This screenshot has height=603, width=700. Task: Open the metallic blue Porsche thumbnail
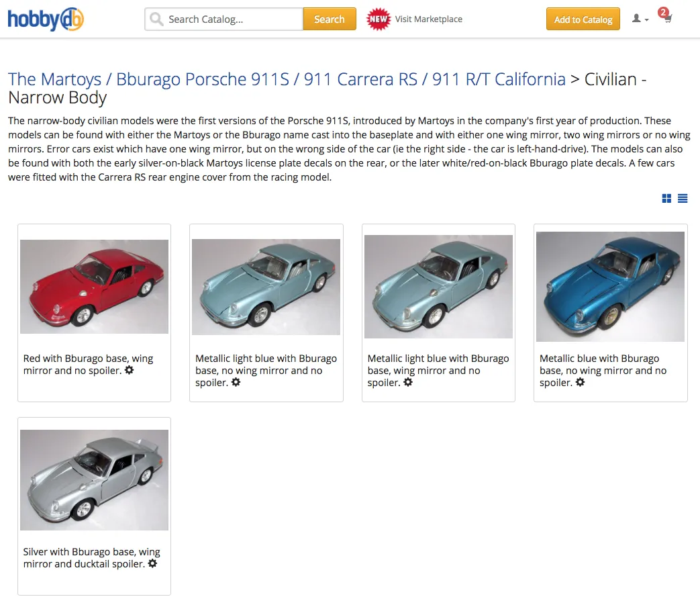pos(610,286)
